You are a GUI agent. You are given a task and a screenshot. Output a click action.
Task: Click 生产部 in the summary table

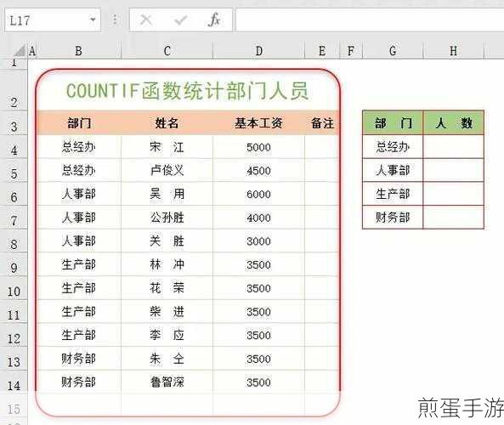[393, 194]
